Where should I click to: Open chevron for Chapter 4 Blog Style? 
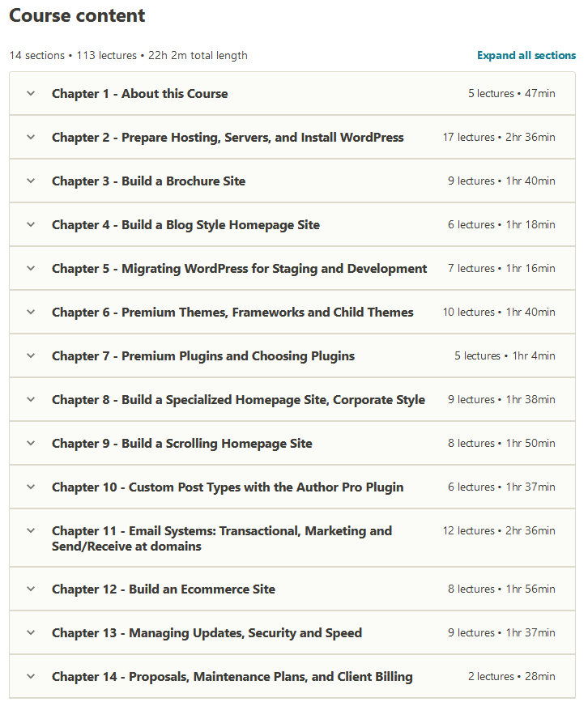[31, 224]
